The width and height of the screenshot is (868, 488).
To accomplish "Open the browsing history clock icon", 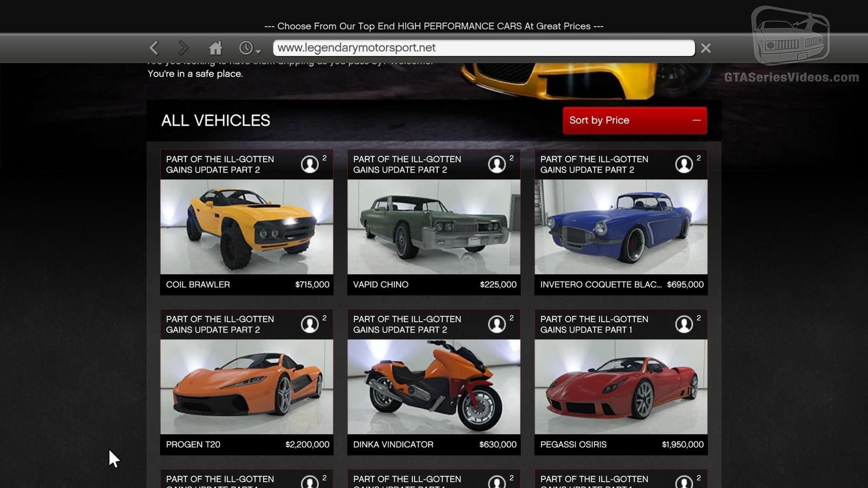I will point(246,48).
